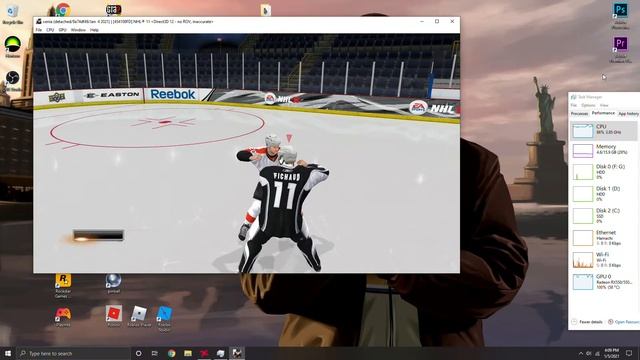The image size is (640, 360).
Task: Open the taskbar clock and date
Action: coord(611,353)
